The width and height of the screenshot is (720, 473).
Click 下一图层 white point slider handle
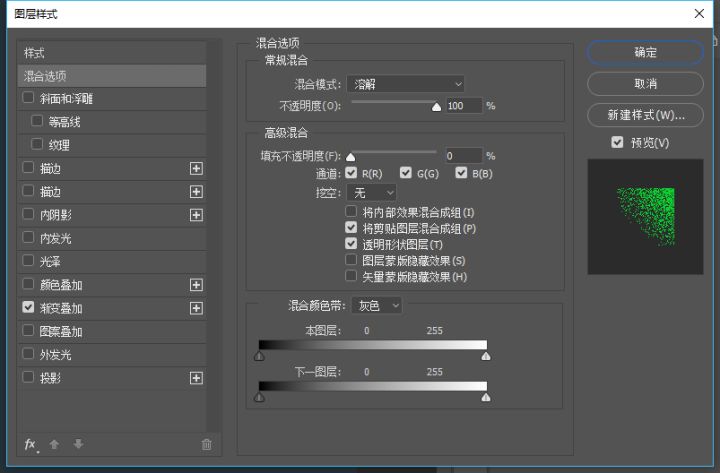point(486,397)
